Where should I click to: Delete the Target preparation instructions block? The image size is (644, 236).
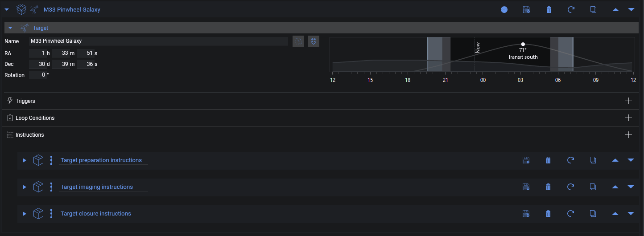(549, 160)
